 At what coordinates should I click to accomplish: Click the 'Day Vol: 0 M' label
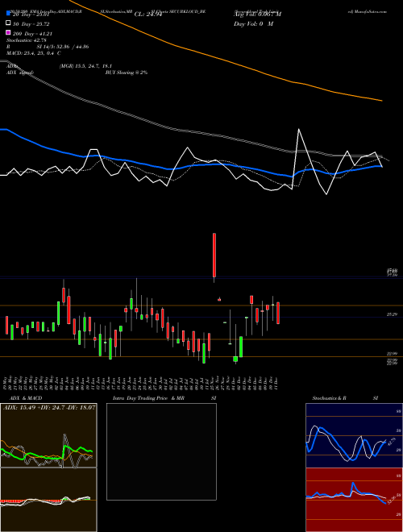point(253,24)
